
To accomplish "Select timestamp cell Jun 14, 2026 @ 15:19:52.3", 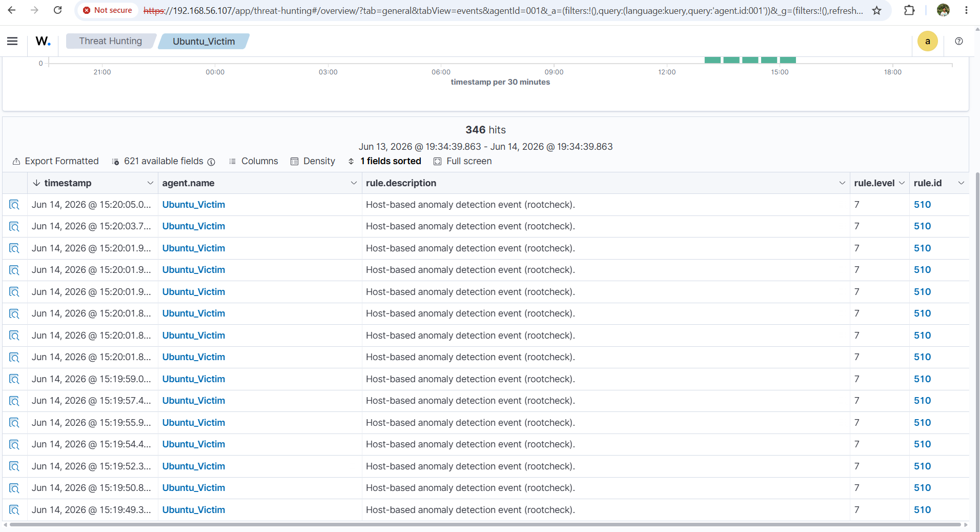I will click(91, 466).
